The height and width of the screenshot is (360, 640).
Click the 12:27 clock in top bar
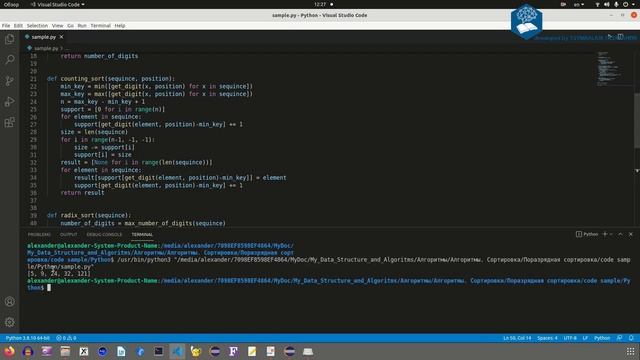[320, 4]
